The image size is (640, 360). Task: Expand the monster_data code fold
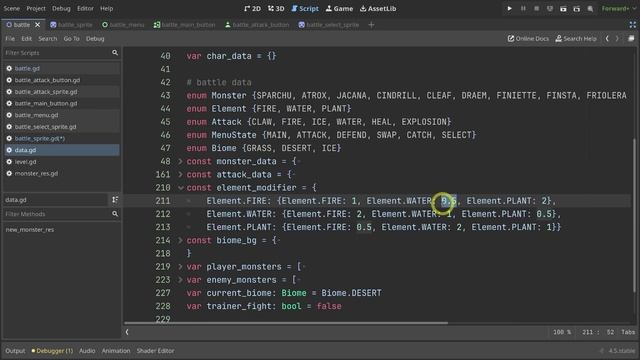pyautogui.click(x=180, y=161)
